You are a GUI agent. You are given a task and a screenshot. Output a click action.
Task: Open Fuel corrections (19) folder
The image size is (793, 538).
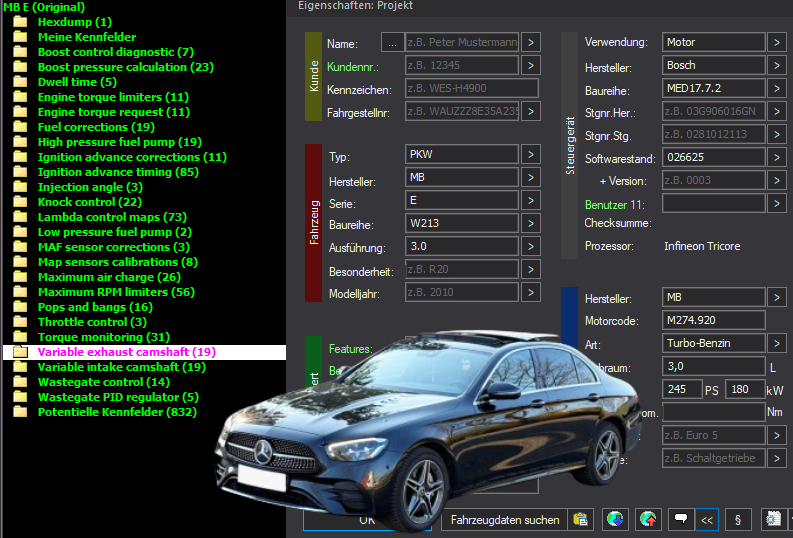[96, 127]
